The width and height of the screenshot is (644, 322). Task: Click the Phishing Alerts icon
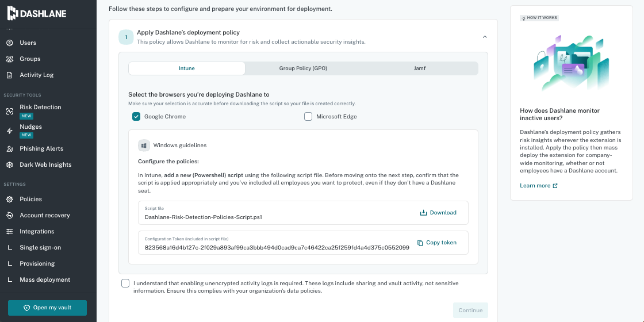pos(9,149)
